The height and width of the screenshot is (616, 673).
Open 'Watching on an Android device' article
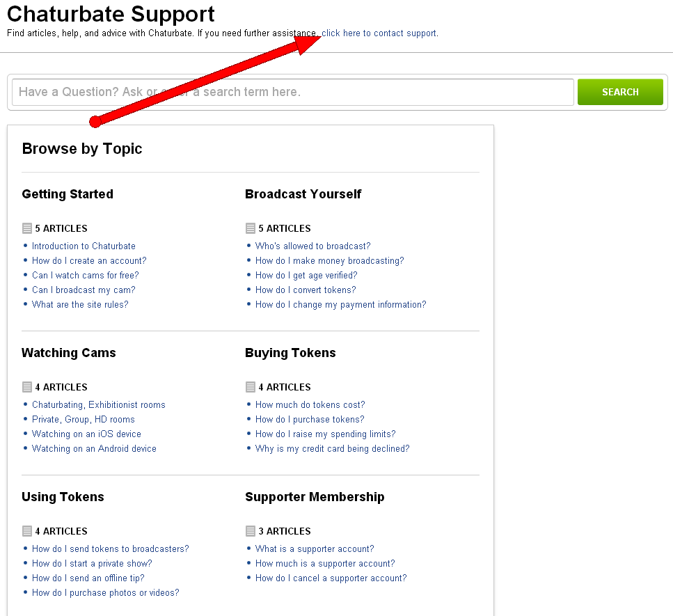tap(95, 448)
